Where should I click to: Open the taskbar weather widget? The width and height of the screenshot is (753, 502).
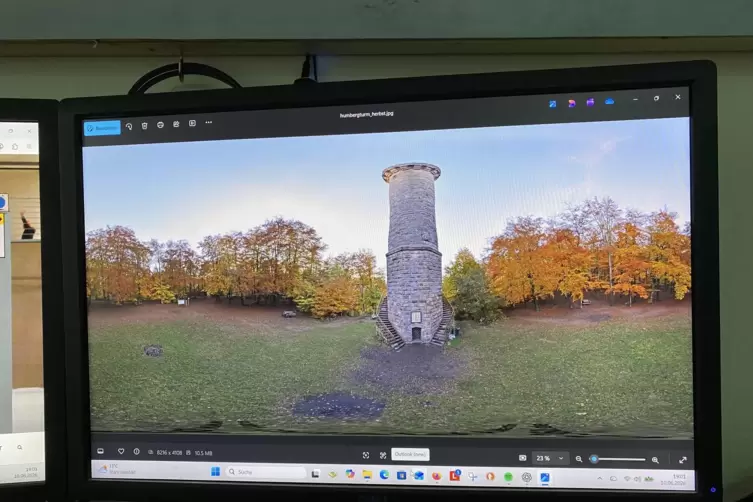point(118,469)
